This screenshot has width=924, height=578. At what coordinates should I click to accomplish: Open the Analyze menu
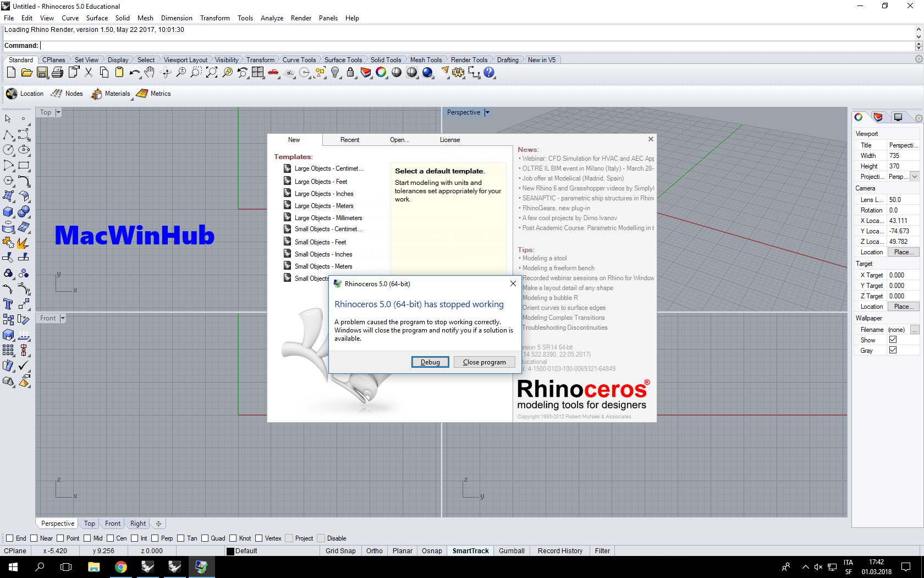(272, 18)
